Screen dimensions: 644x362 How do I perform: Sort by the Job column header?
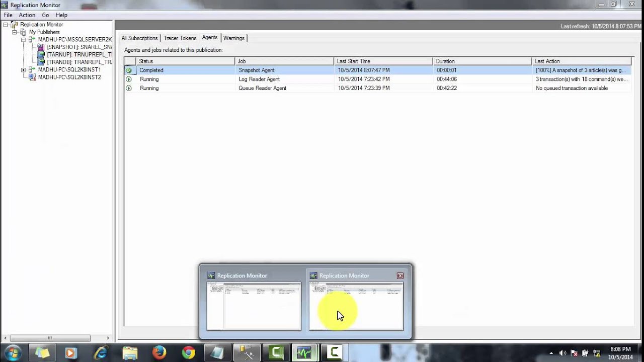[x=284, y=61]
